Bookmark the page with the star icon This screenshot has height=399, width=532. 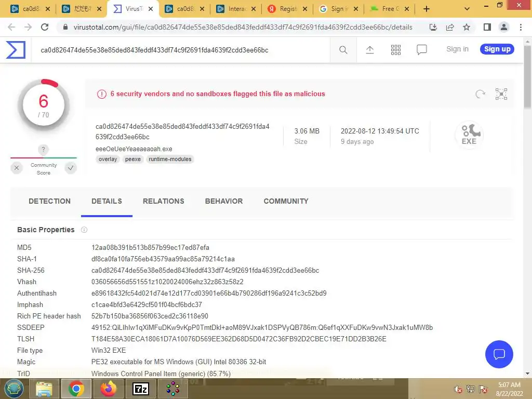[x=467, y=27]
